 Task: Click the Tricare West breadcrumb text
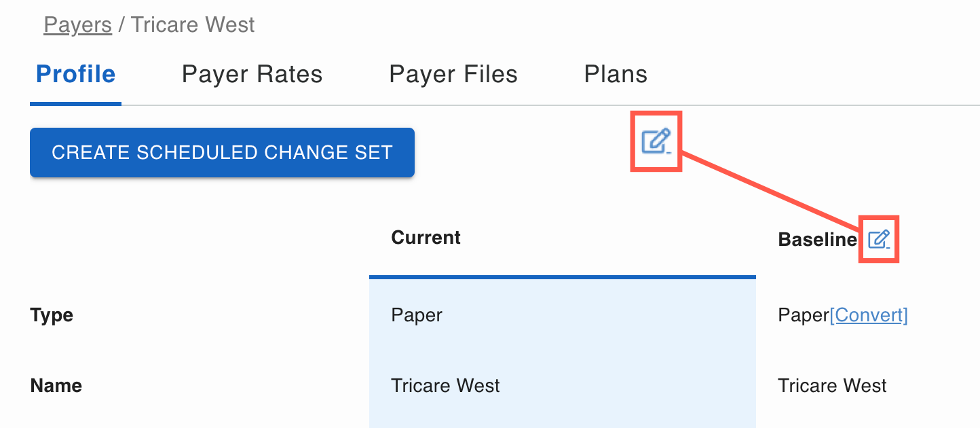(x=193, y=25)
